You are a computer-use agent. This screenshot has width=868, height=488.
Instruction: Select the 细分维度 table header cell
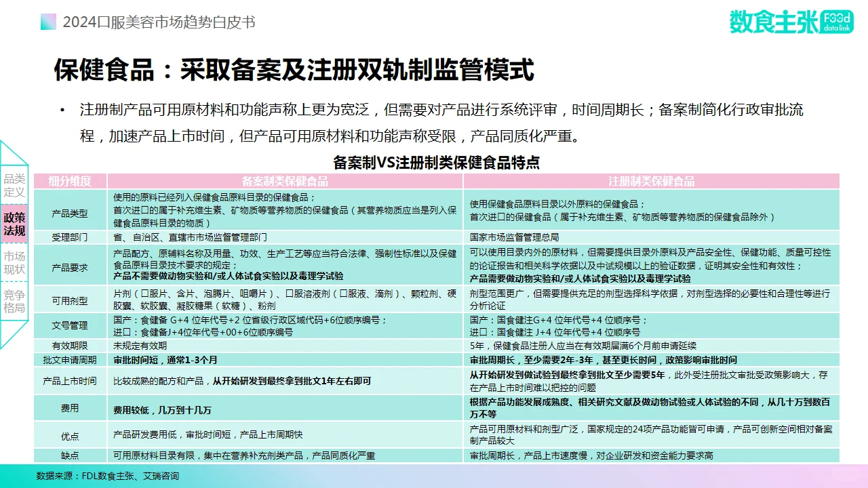(71, 181)
